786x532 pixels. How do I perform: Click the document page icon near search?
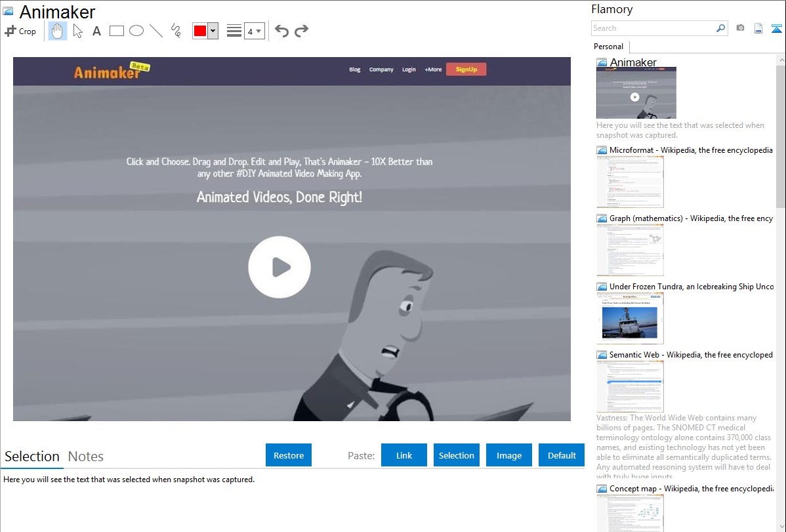click(x=758, y=28)
